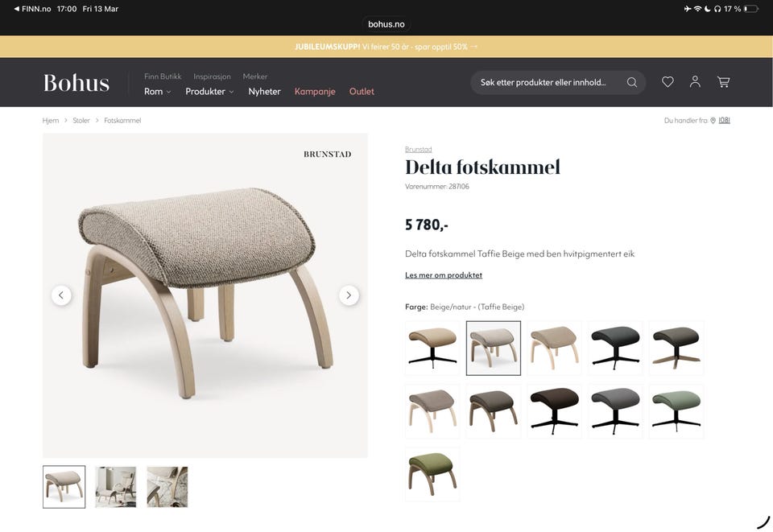Click Les mer om produktet link
The image size is (773, 532).
click(x=444, y=275)
